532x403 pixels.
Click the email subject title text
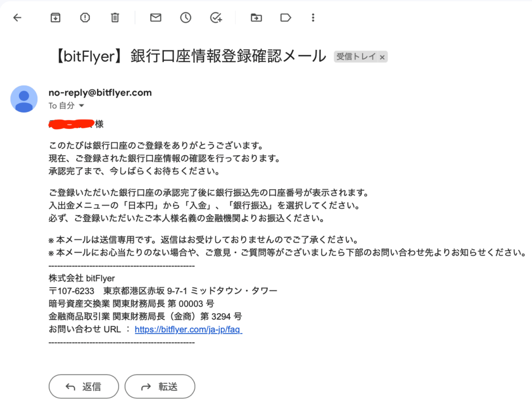pyautogui.click(x=190, y=56)
